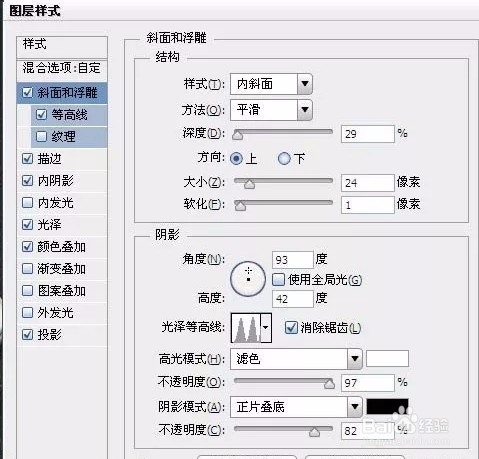The height and width of the screenshot is (459, 479).
Task: Open the 样式 dropdown showing 内斜面
Action: click(271, 84)
